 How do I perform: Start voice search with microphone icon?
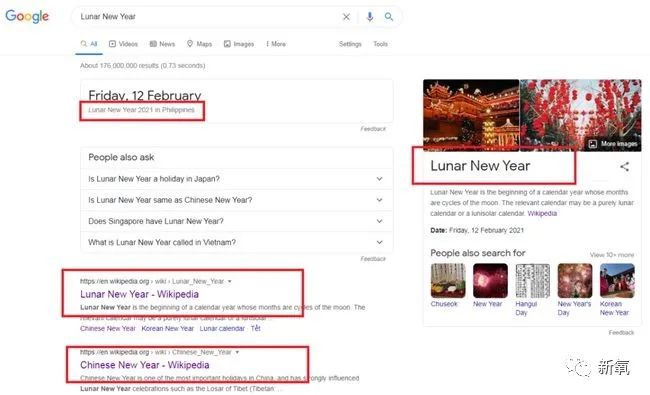pyautogui.click(x=370, y=17)
